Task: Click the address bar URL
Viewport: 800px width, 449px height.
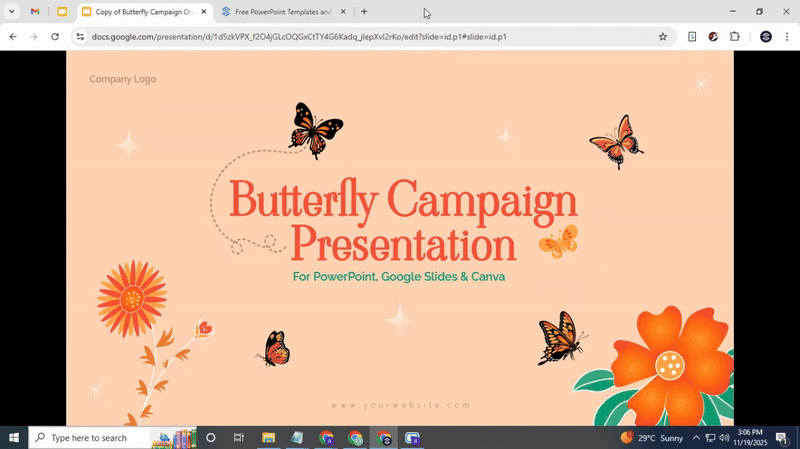Action: [x=300, y=37]
